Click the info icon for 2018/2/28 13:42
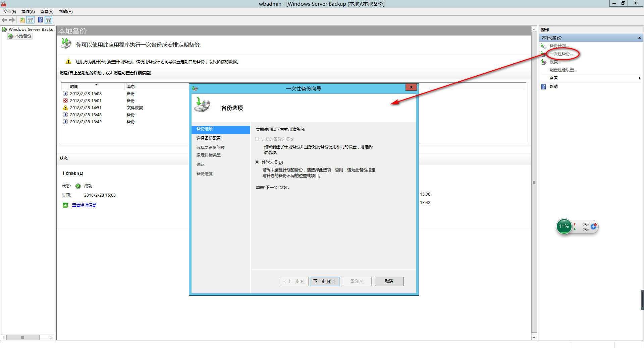Viewport: 644px width, 348px height. pos(65,122)
